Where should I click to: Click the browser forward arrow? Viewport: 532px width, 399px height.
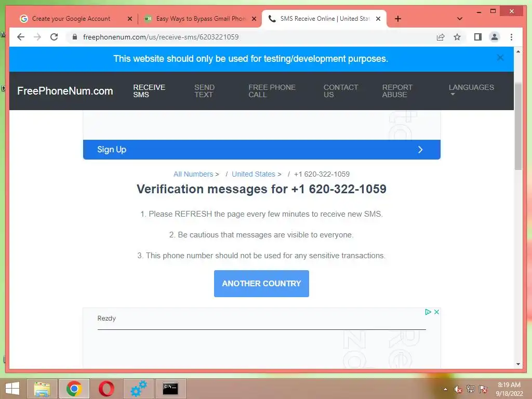[37, 37]
